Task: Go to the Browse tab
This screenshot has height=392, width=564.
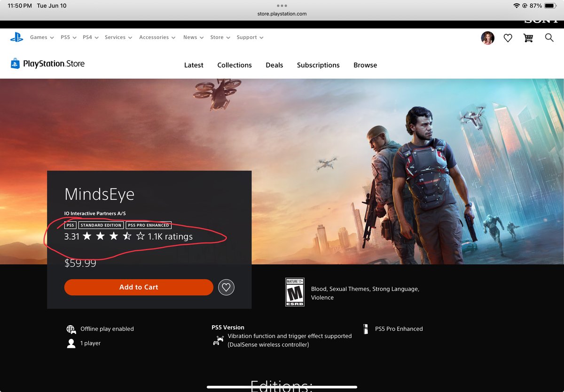Action: click(365, 65)
